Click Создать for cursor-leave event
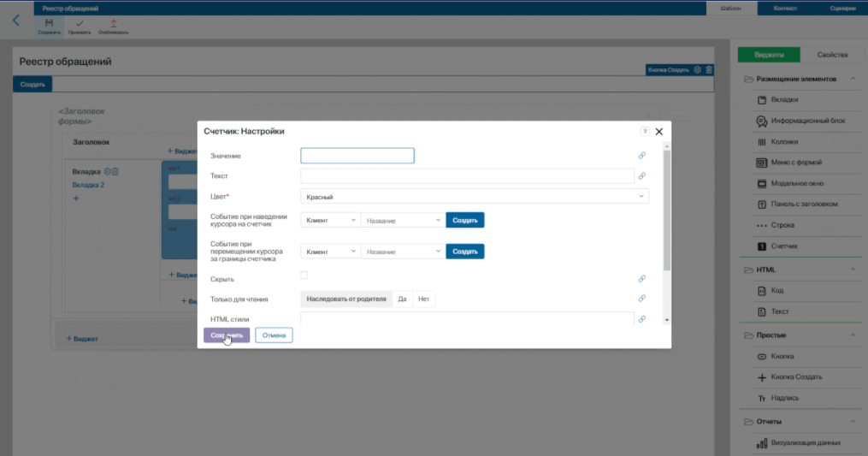This screenshot has height=456, width=868. coord(465,252)
